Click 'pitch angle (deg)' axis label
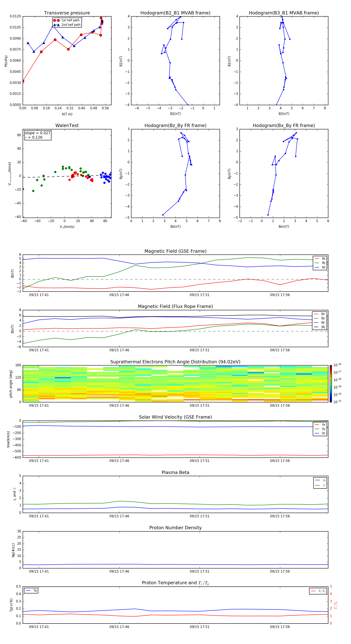 [11, 384]
